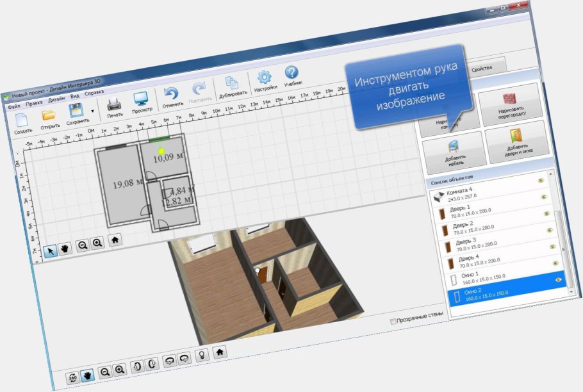Image resolution: width=583 pixels, height=392 pixels.
Task: Return 3D camera to home view
Action: pyautogui.click(x=220, y=353)
